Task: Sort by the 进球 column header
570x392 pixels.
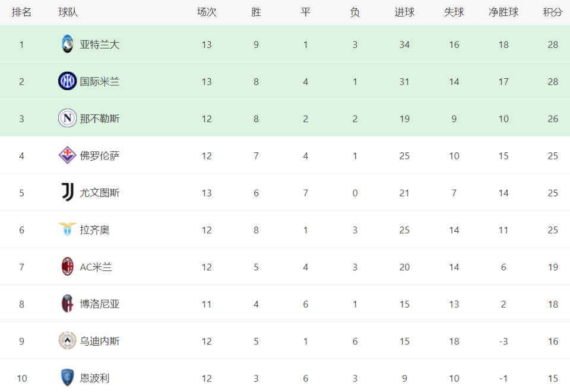Action: pos(404,12)
